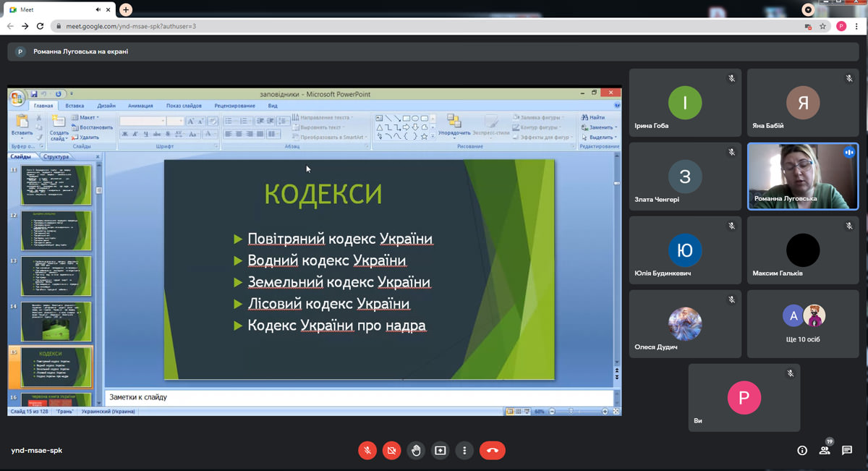This screenshot has height=471, width=868.
Task: Open the font name combo box
Action: [143, 121]
